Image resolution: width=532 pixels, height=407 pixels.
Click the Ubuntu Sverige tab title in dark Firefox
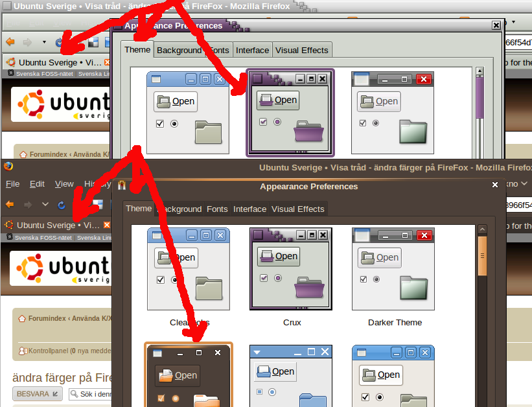58,225
